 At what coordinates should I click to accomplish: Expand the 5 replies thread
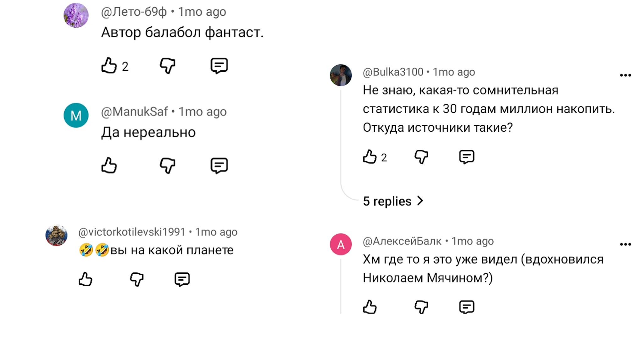click(x=393, y=201)
